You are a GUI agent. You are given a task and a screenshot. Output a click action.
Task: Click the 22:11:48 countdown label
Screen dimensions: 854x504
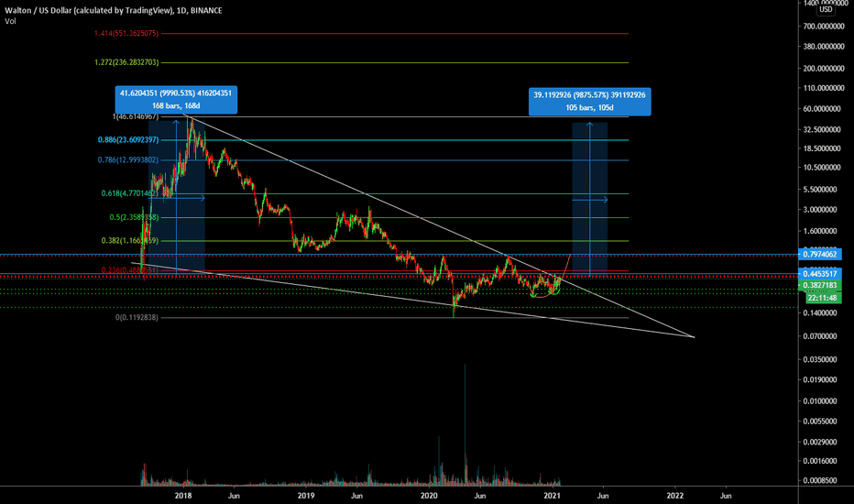pyautogui.click(x=823, y=298)
